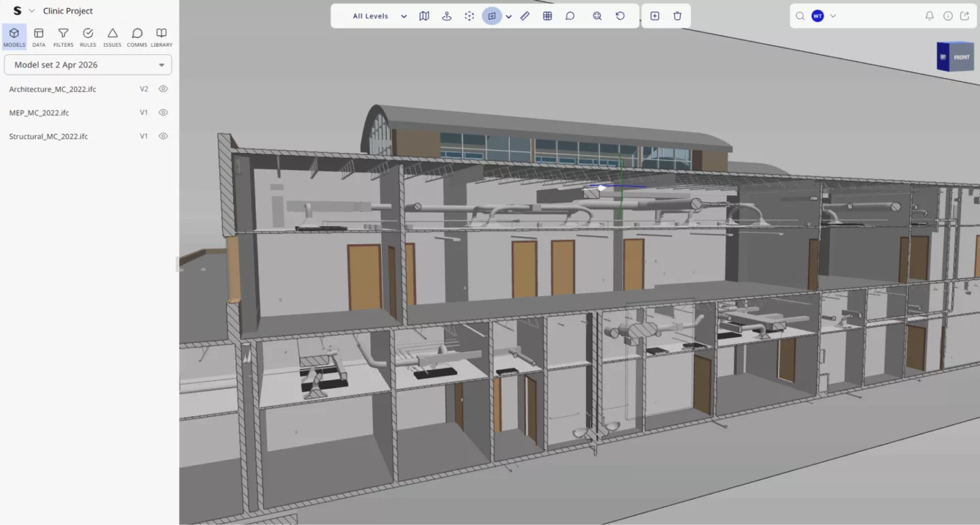This screenshot has width=980, height=525.
Task: Click the side face of the view cube
Action: (x=943, y=57)
